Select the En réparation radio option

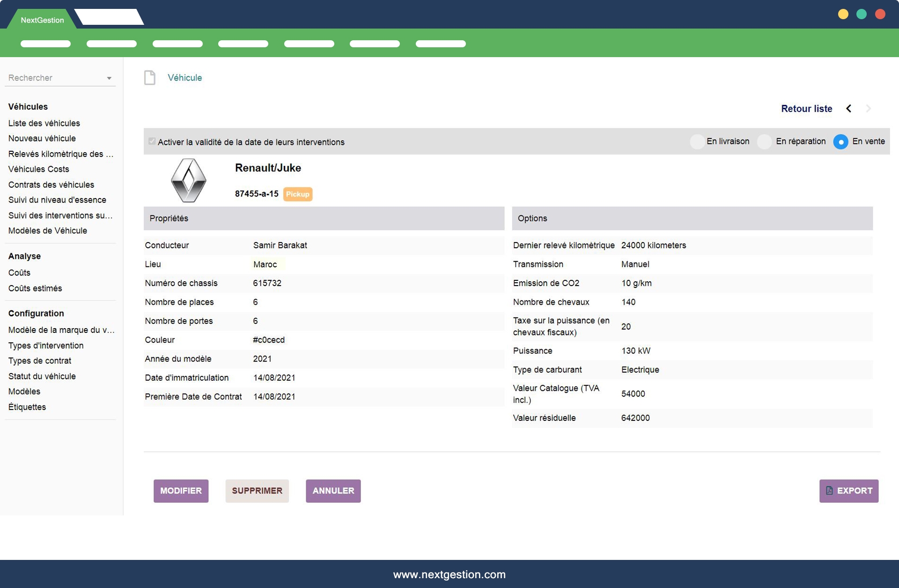tap(765, 141)
